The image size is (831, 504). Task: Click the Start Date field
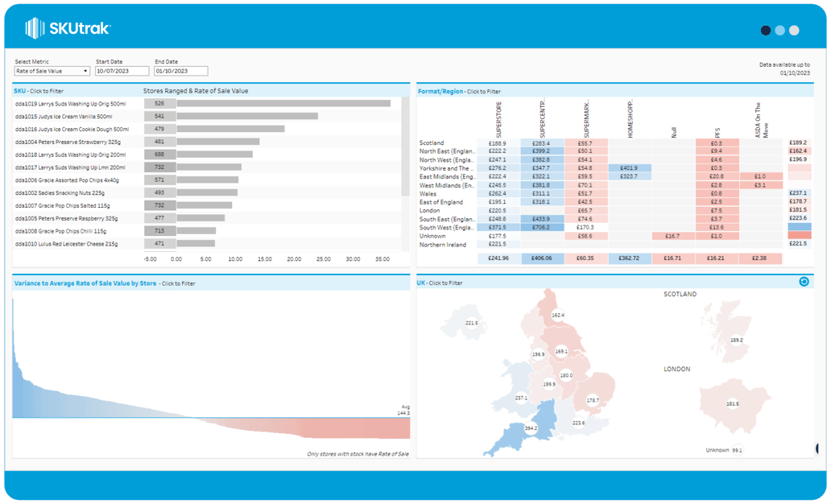click(x=122, y=71)
